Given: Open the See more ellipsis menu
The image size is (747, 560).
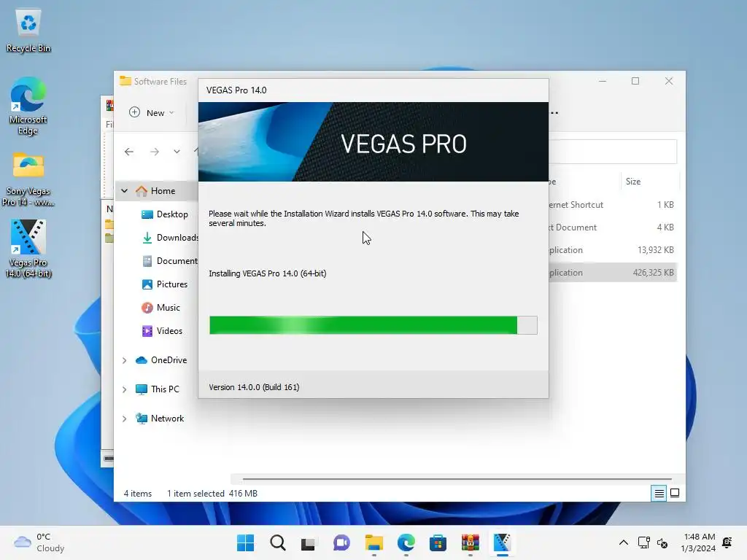Looking at the screenshot, I should (x=554, y=113).
